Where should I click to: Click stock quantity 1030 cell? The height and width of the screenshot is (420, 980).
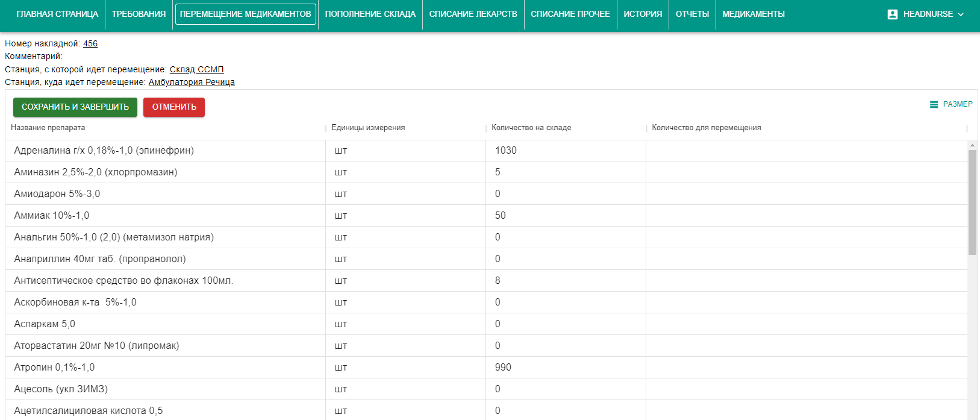[x=566, y=151]
